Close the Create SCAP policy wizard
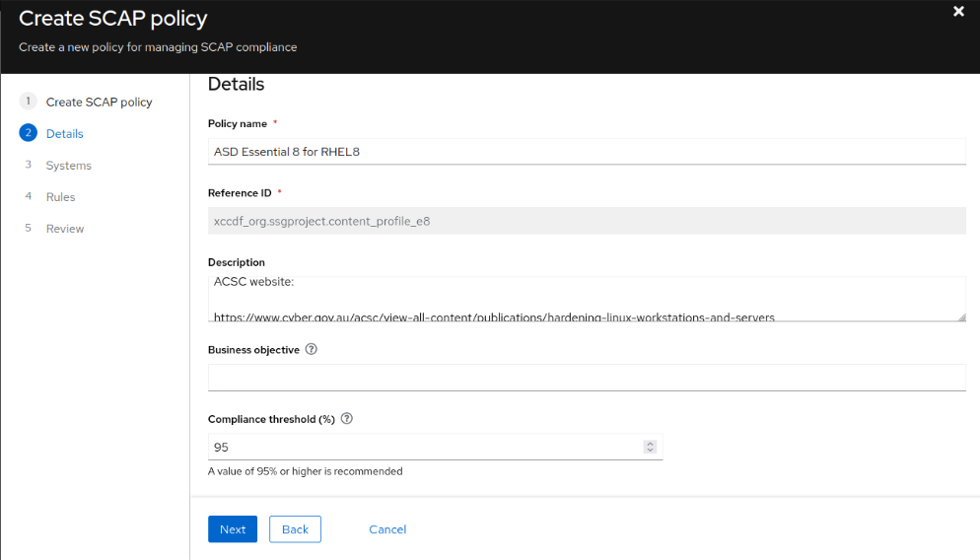 coord(958,11)
